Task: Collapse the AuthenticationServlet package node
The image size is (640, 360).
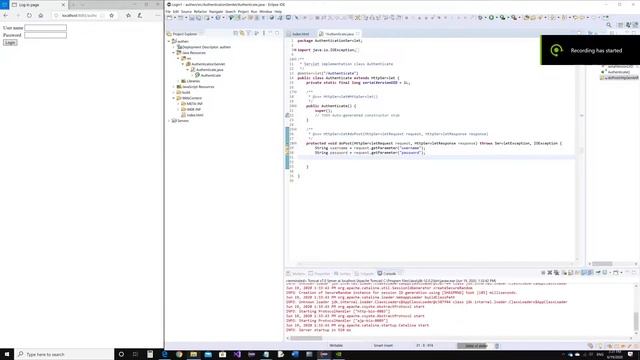Action: (x=183, y=64)
